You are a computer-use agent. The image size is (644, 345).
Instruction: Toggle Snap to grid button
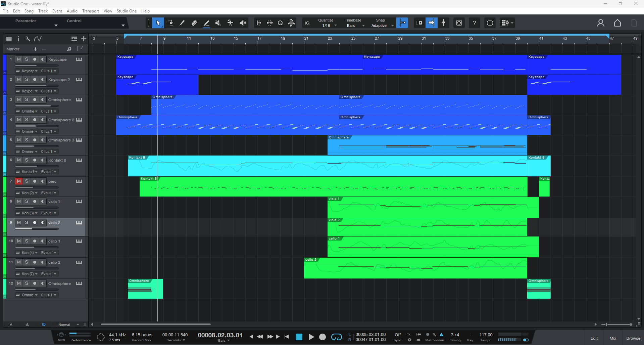(402, 23)
